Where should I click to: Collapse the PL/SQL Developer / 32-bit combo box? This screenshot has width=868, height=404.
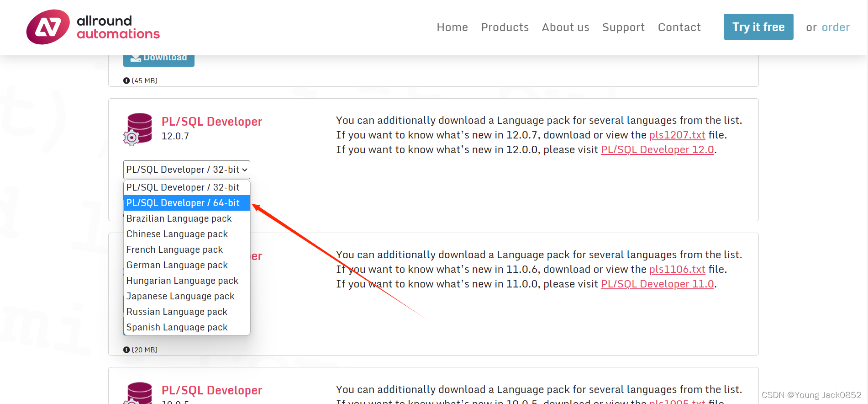pos(187,170)
